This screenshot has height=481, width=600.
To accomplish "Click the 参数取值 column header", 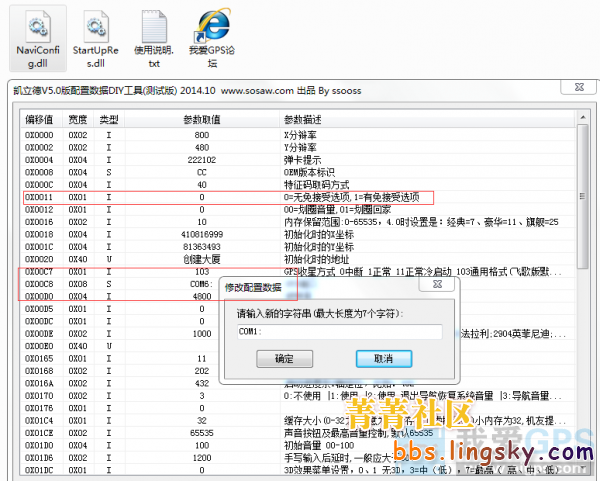I will 202,120.
